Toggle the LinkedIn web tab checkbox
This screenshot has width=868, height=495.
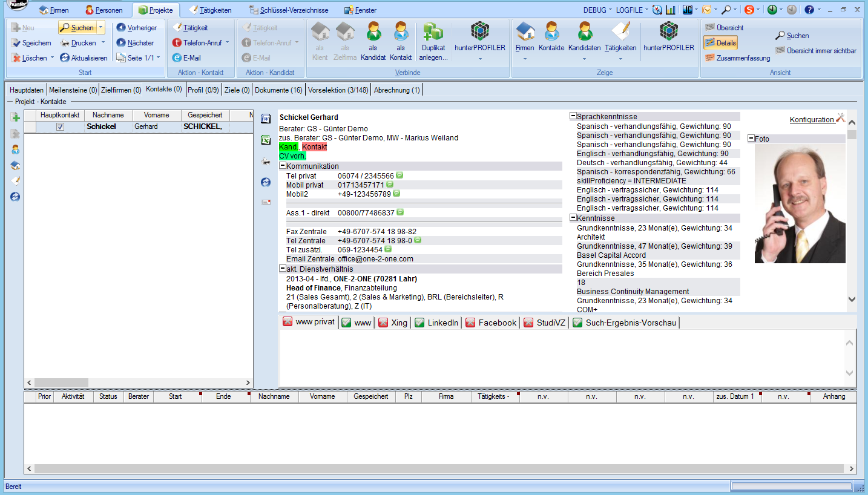coord(419,323)
